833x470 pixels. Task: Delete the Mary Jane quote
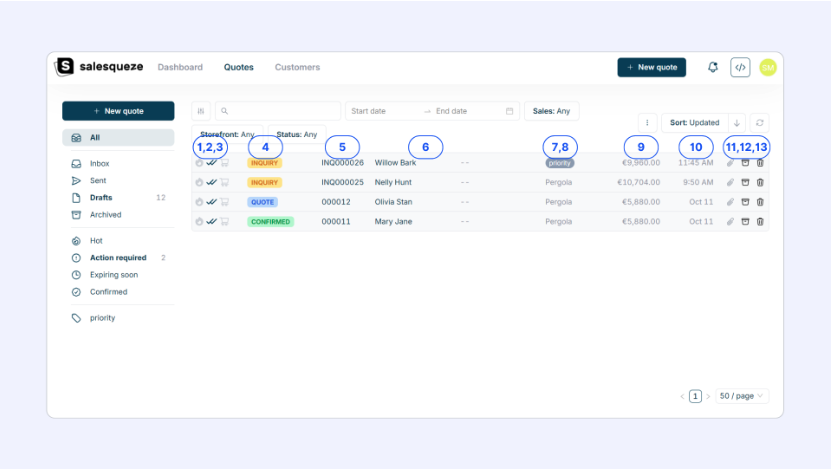pos(760,222)
